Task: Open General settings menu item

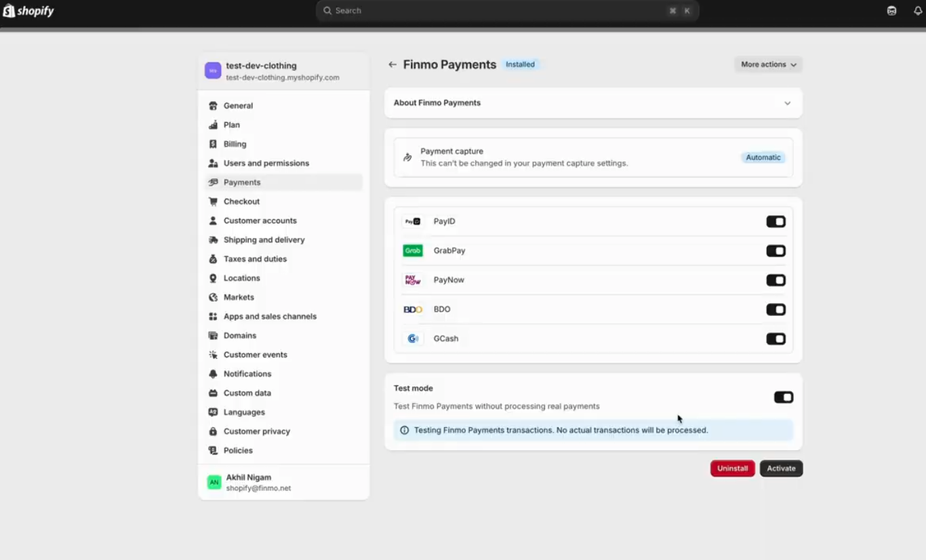Action: coord(283,106)
